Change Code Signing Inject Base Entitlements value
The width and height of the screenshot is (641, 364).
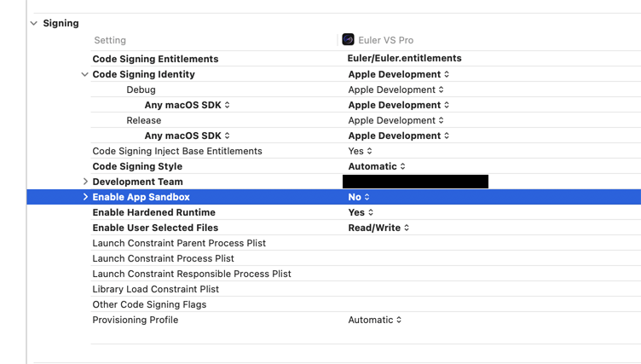tap(360, 151)
